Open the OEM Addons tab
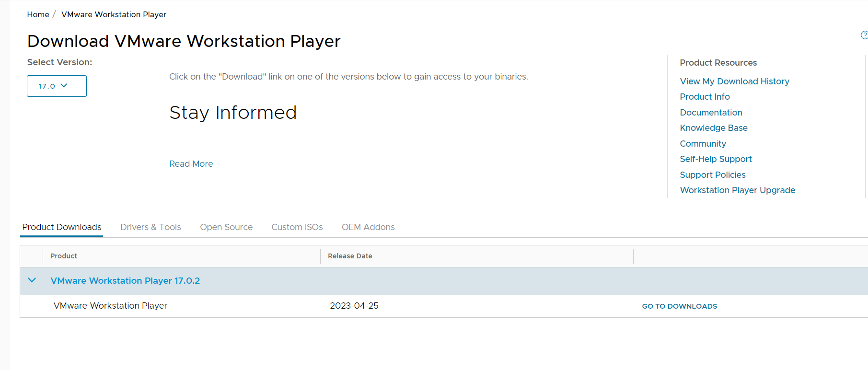868x370 pixels. (368, 227)
